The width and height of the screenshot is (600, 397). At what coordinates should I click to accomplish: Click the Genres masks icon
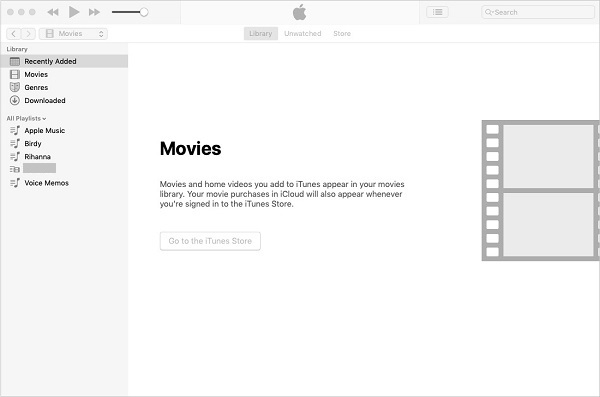click(15, 87)
